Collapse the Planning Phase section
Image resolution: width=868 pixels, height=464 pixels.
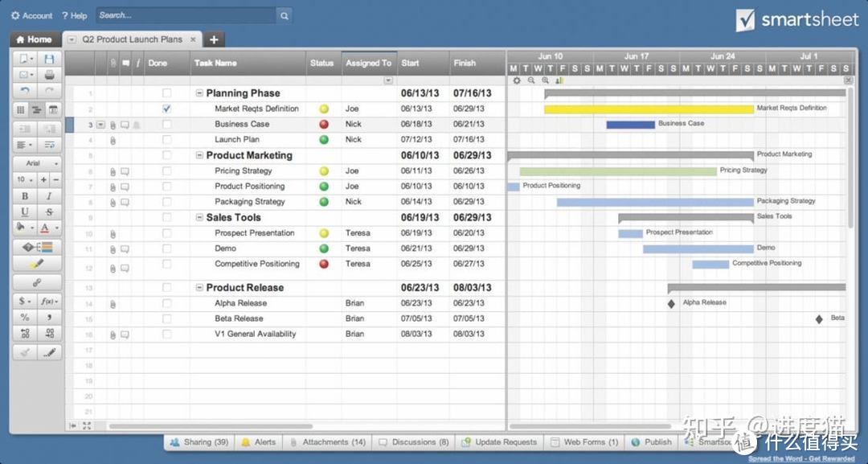[199, 93]
